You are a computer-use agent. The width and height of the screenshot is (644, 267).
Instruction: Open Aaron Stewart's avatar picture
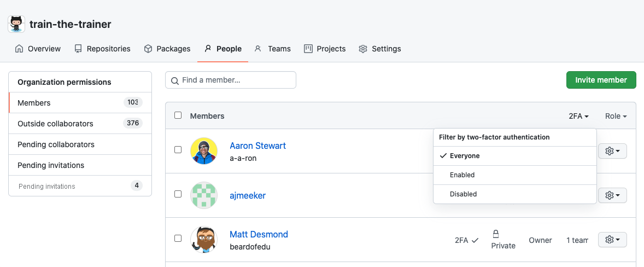pos(204,150)
